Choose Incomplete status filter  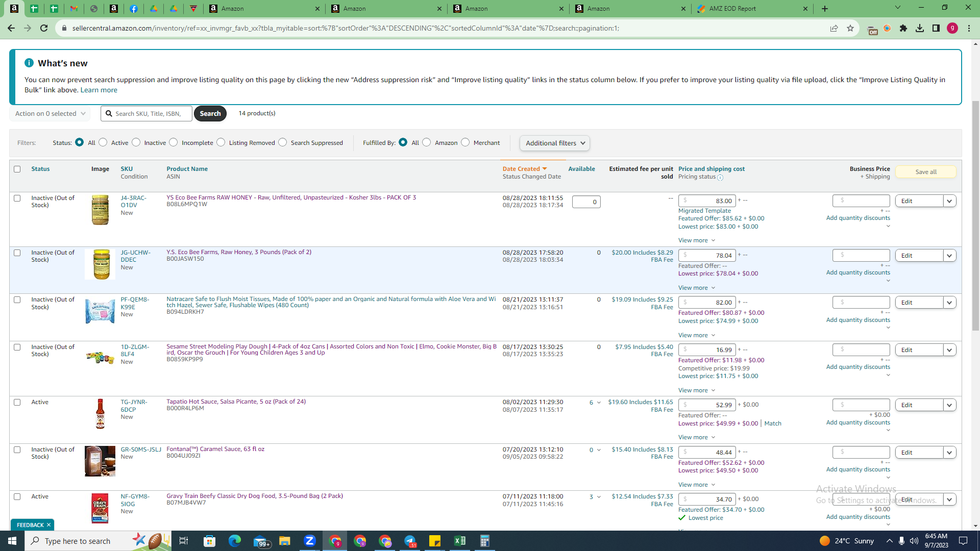(x=174, y=142)
